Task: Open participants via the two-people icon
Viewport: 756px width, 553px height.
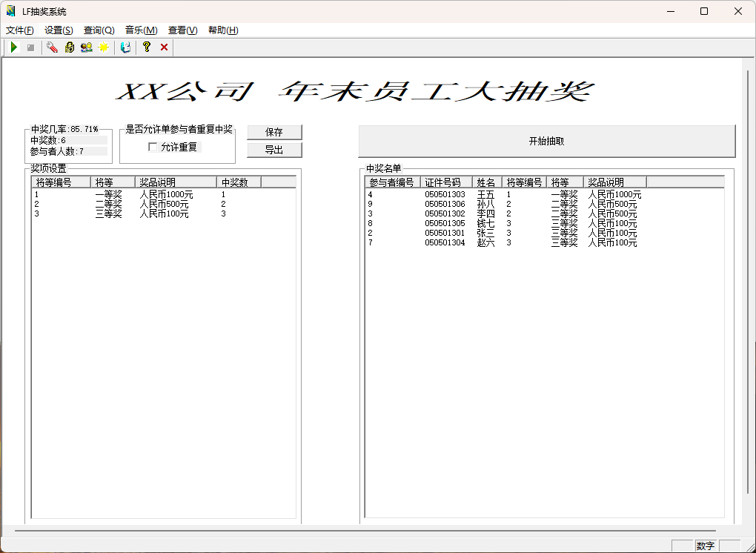Action: 87,47
